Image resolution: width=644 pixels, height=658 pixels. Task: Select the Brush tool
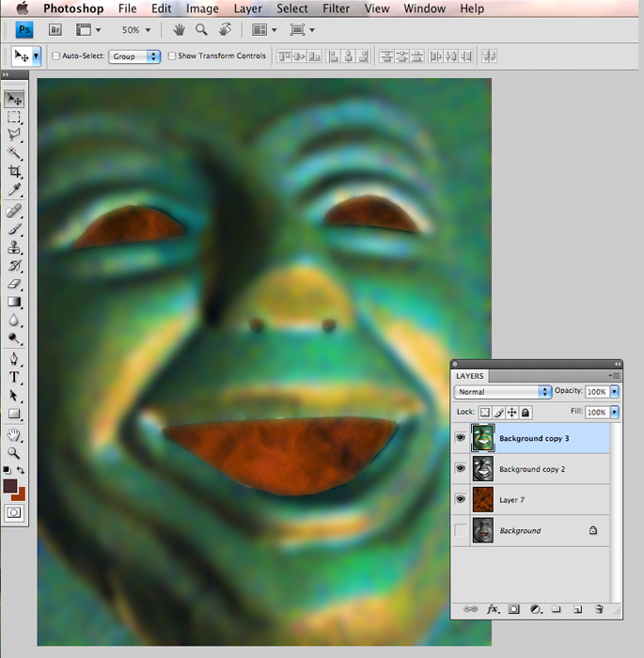[14, 229]
